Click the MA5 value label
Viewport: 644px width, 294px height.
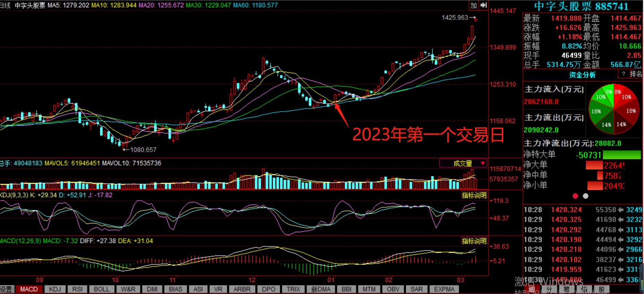click(x=68, y=5)
